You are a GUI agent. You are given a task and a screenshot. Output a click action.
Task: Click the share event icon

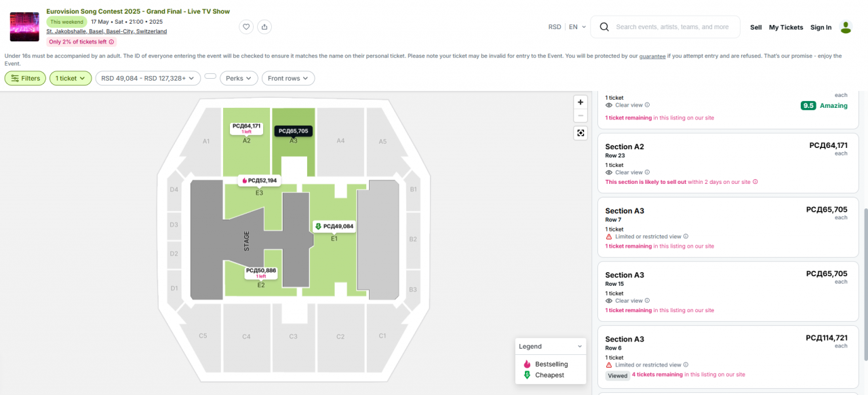click(x=264, y=27)
